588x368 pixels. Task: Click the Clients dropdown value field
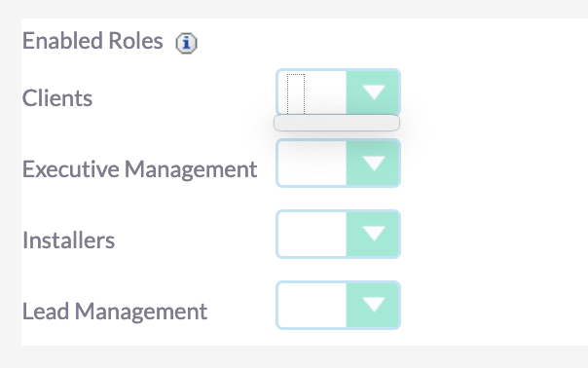pyautogui.click(x=312, y=92)
